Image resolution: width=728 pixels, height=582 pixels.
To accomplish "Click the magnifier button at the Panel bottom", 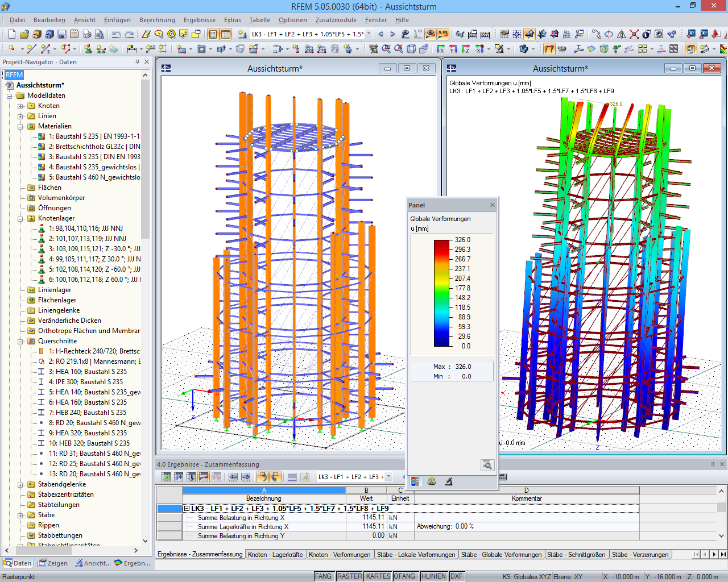I will pyautogui.click(x=487, y=465).
